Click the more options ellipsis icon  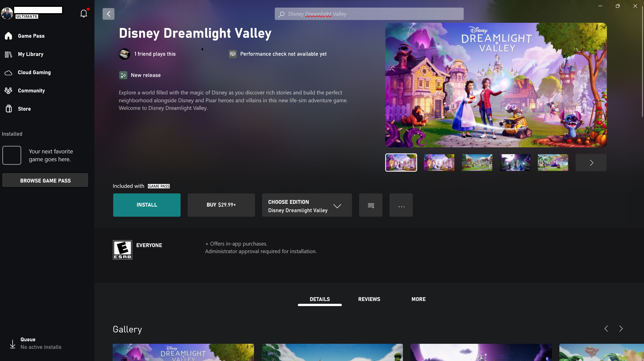(x=401, y=205)
